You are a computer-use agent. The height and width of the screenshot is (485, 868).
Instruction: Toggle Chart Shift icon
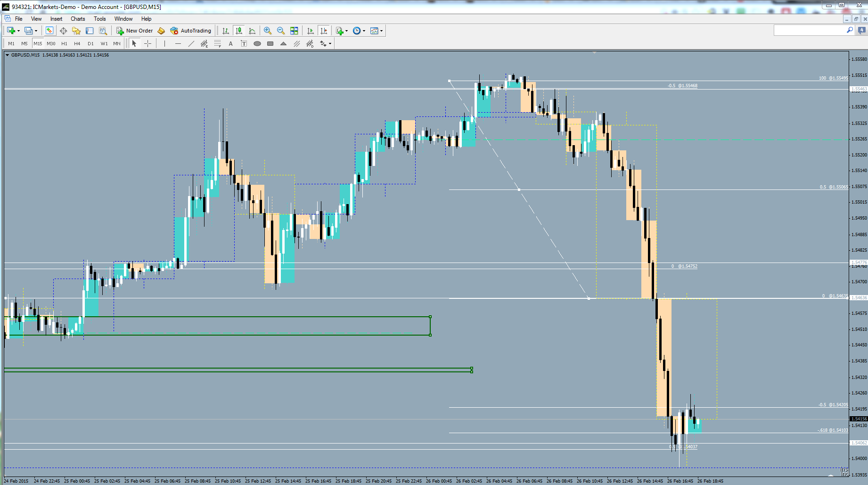(324, 31)
